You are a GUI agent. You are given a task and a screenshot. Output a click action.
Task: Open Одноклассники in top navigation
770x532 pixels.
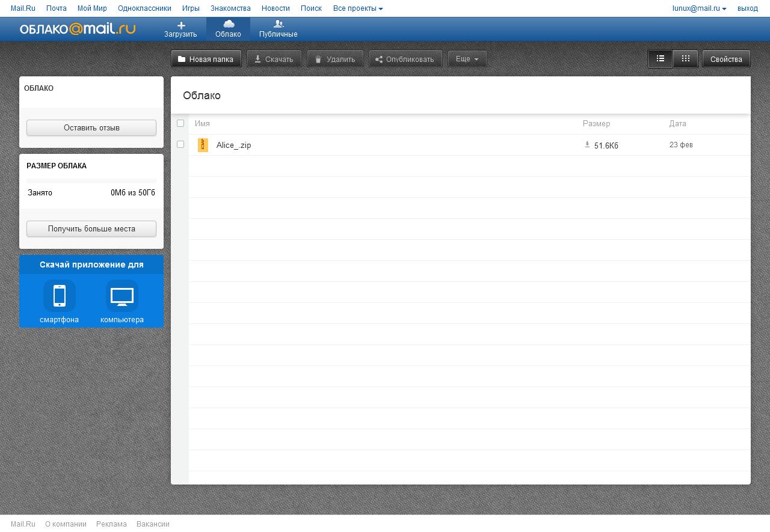(144, 8)
